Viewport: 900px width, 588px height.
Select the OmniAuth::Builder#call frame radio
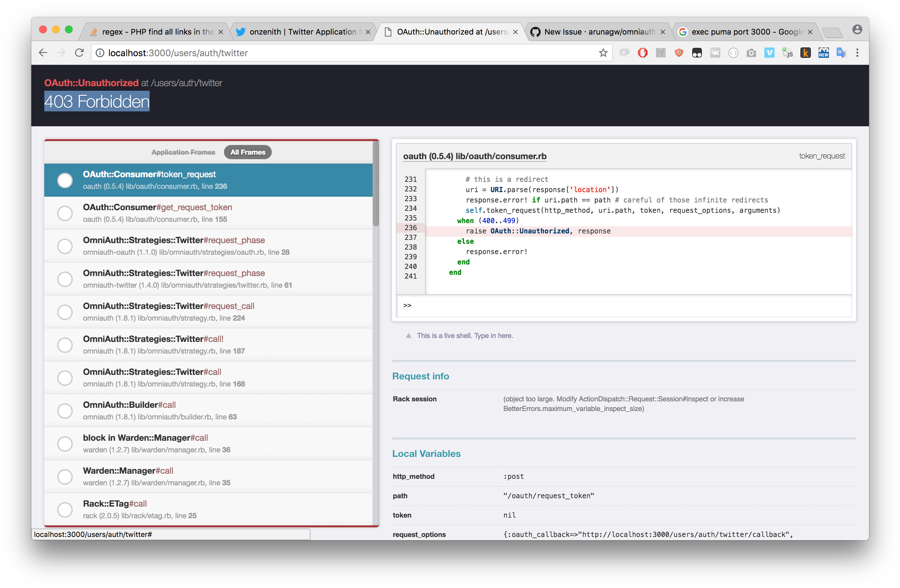pyautogui.click(x=65, y=411)
